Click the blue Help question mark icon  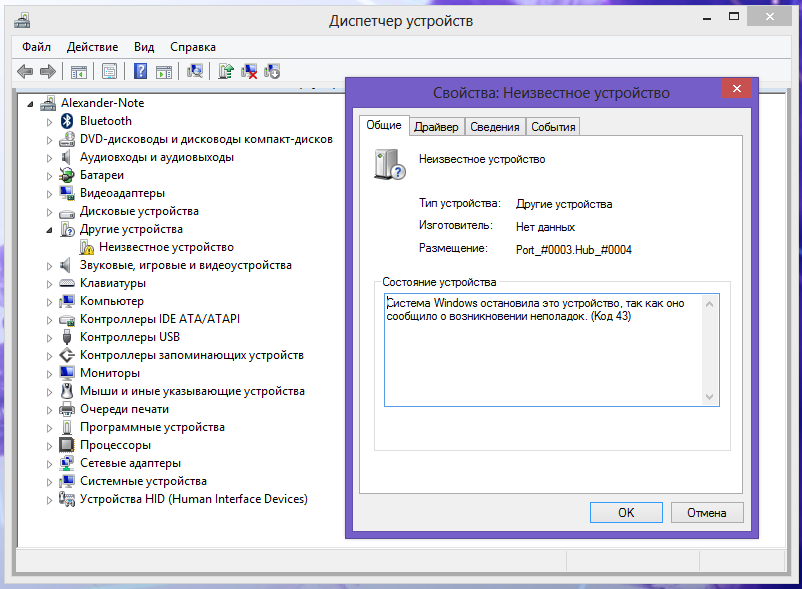pos(141,71)
